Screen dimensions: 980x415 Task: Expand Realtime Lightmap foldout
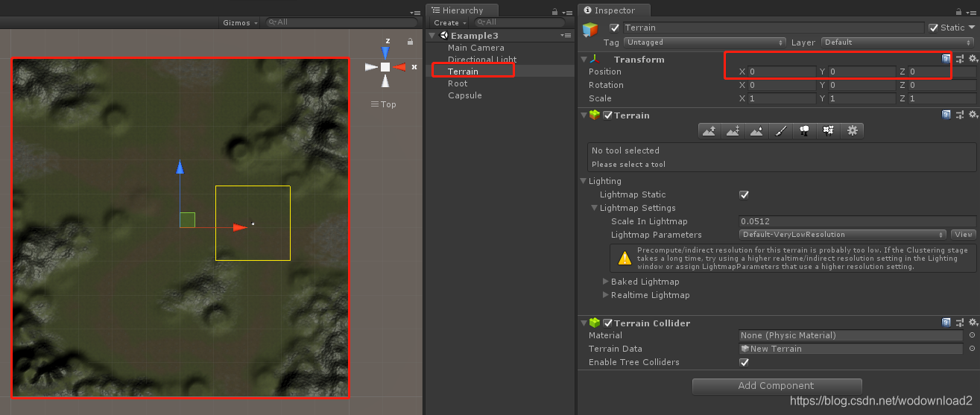pyautogui.click(x=606, y=295)
